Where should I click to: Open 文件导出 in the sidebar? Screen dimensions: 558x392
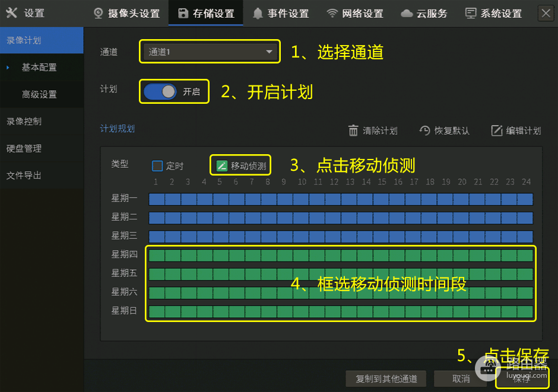click(42, 175)
